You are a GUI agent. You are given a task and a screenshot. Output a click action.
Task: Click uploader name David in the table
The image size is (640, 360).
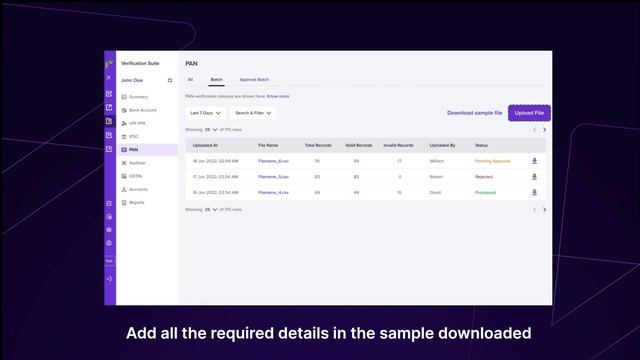click(435, 193)
